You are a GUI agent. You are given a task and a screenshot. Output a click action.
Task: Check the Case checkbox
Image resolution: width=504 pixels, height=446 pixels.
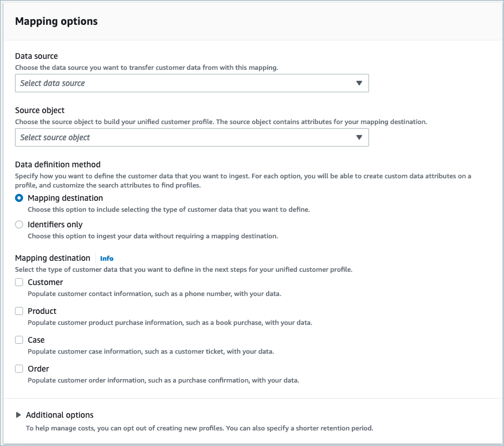(x=18, y=340)
